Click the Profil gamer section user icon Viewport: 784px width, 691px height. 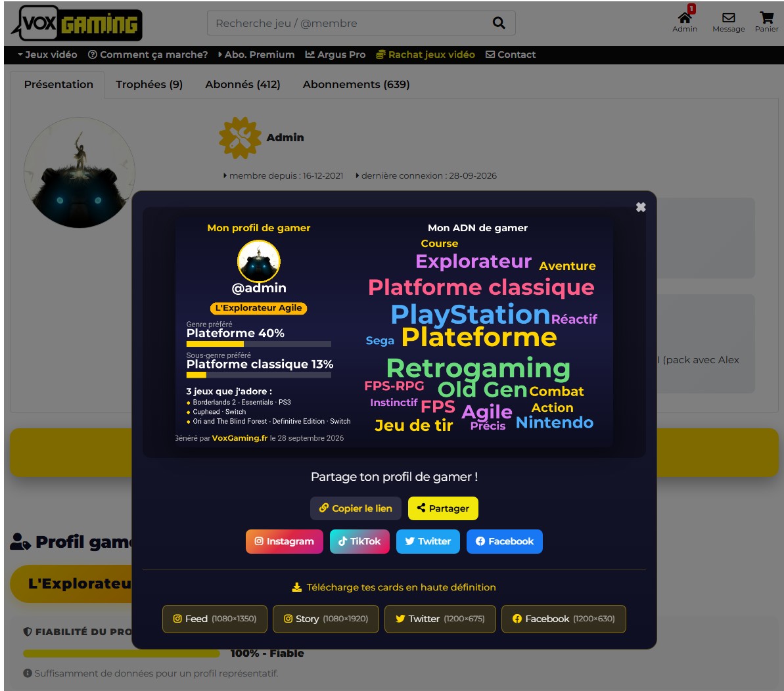tap(20, 542)
